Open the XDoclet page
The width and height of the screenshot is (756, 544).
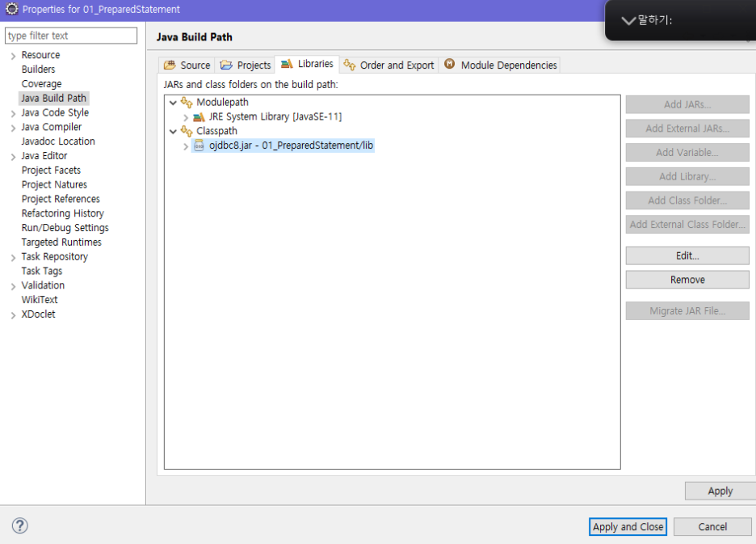click(x=38, y=314)
